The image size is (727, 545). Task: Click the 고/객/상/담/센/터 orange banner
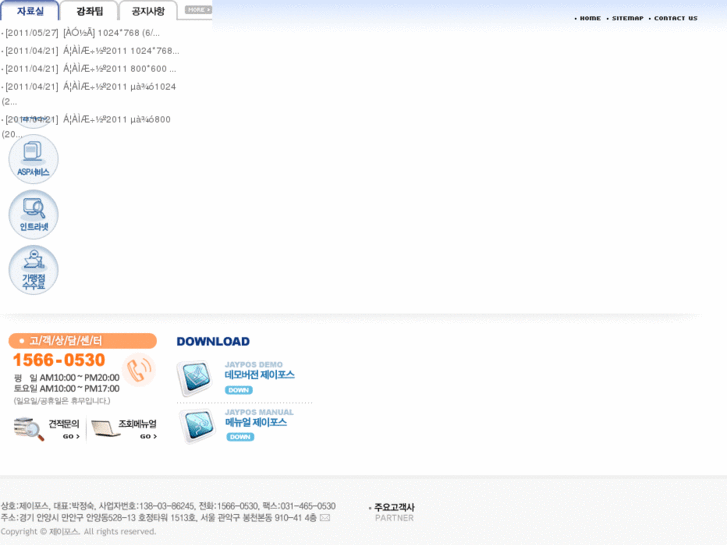[x=83, y=340]
